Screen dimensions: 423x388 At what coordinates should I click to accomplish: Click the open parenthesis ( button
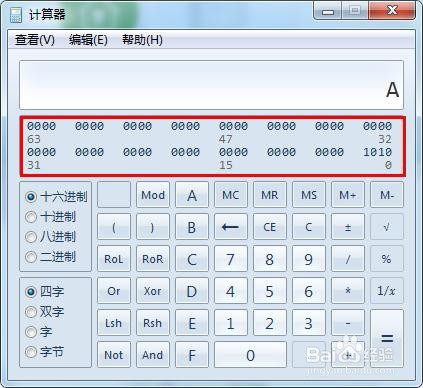pyautogui.click(x=114, y=227)
